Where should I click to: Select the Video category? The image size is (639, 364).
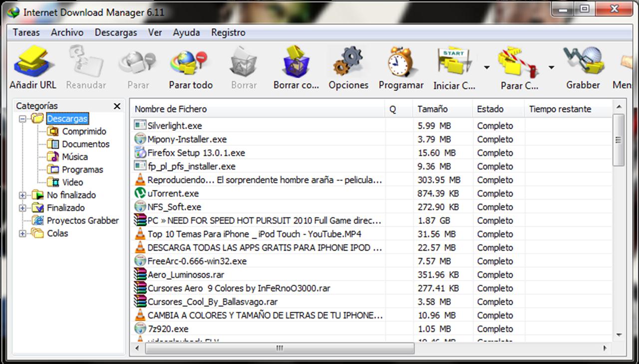pyautogui.click(x=72, y=182)
